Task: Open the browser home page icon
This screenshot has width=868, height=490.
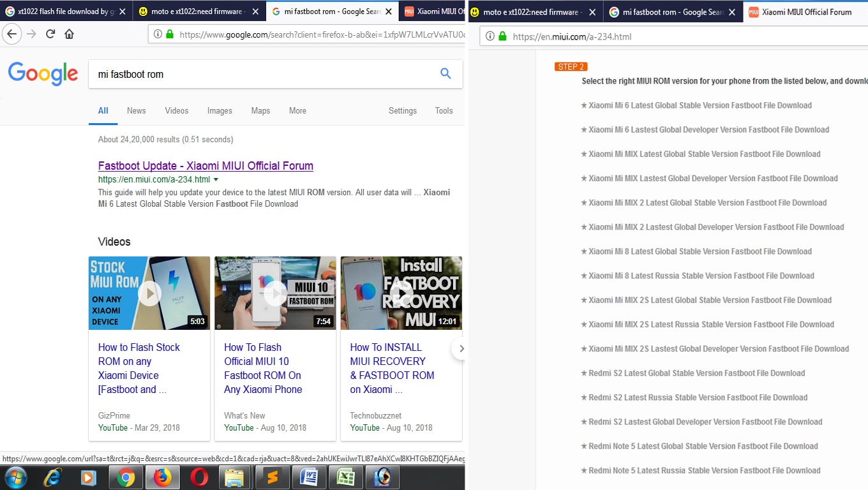Action: (69, 34)
